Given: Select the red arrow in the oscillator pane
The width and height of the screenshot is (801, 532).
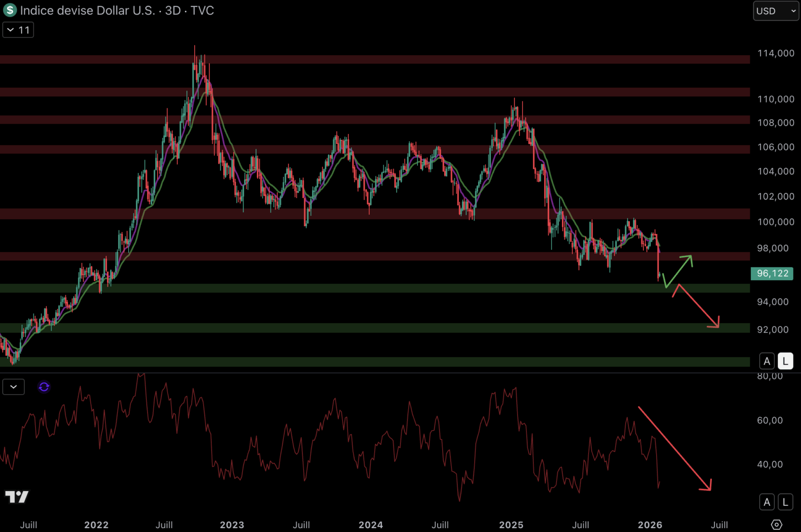Looking at the screenshot, I should tap(674, 448).
